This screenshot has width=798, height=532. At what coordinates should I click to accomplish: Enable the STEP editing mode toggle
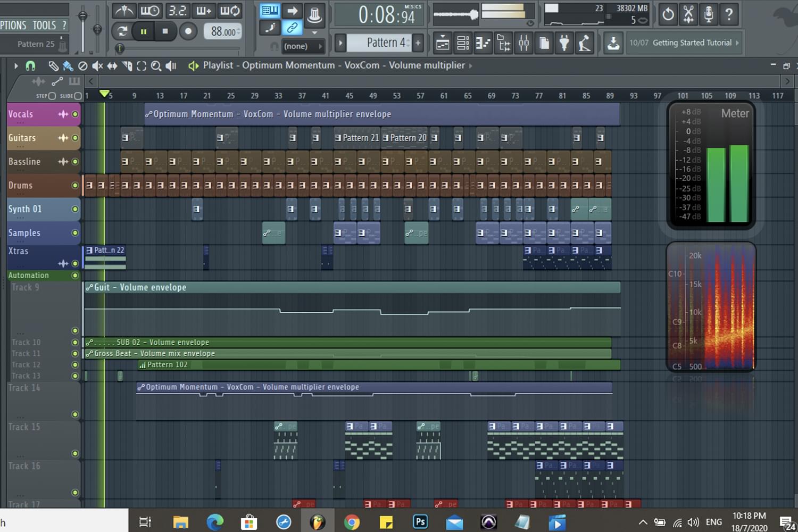(52, 96)
